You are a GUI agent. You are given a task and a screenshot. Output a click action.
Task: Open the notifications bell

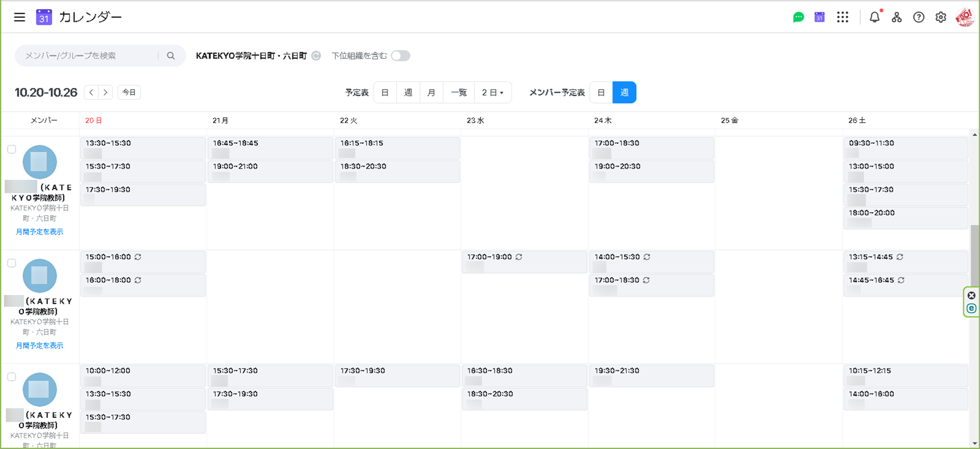click(x=875, y=17)
